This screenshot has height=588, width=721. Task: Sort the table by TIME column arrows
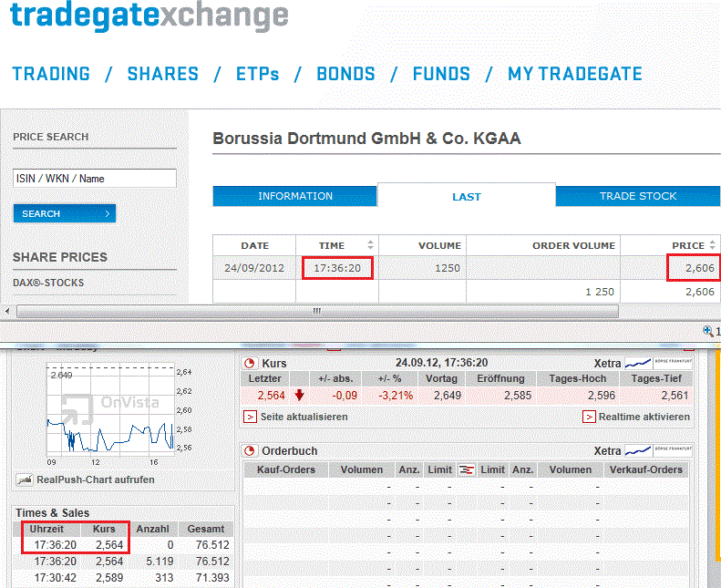pos(370,245)
